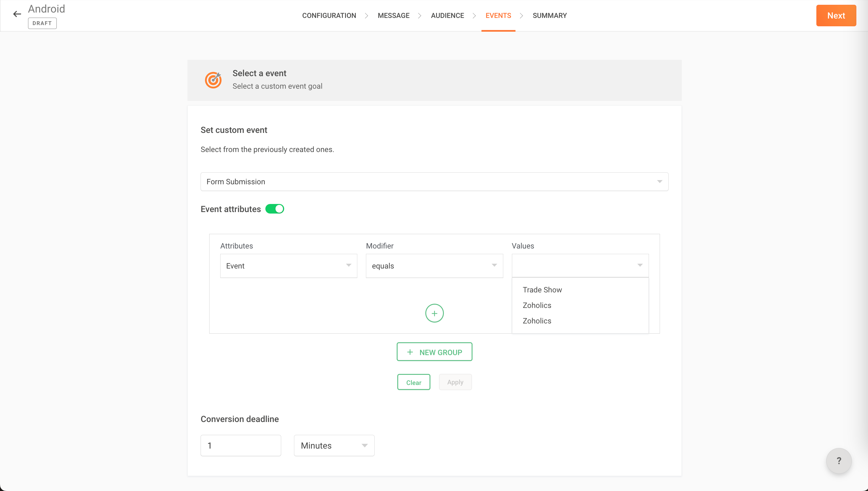The height and width of the screenshot is (491, 868).
Task: Open the help question mark button
Action: [x=839, y=460]
